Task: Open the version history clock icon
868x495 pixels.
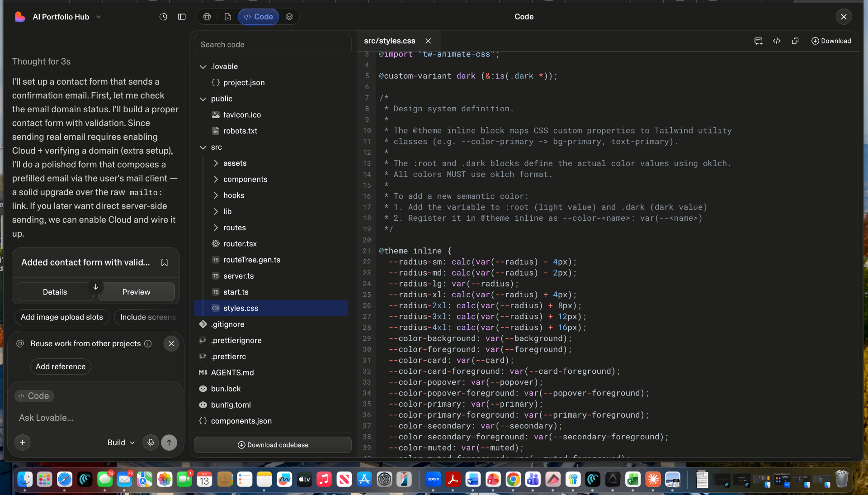Action: click(163, 17)
